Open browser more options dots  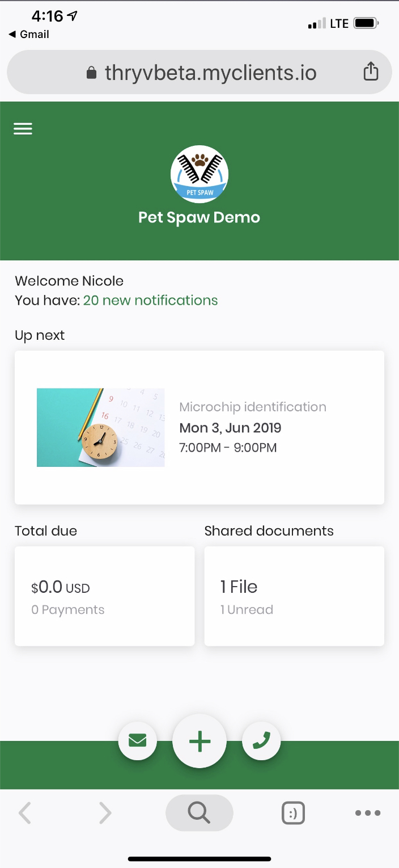(x=368, y=813)
